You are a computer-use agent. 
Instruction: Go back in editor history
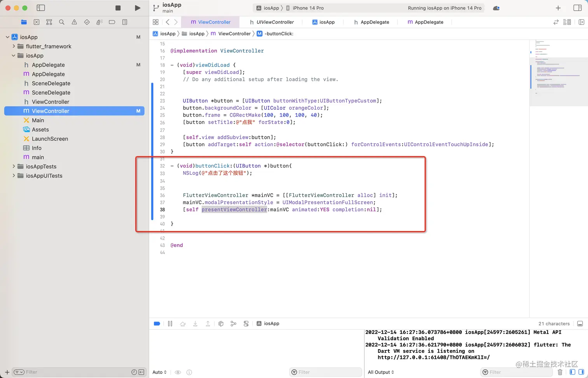pyautogui.click(x=168, y=22)
